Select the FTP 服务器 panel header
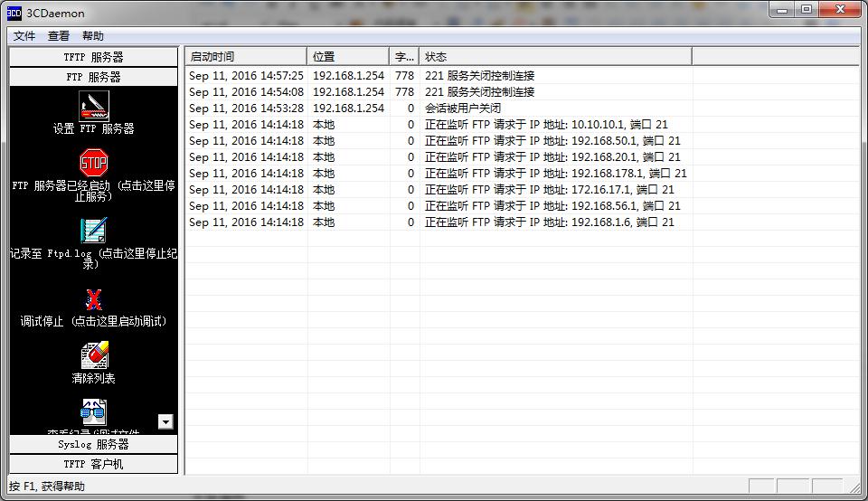Screen dimensions: 868x501 coord(93,77)
